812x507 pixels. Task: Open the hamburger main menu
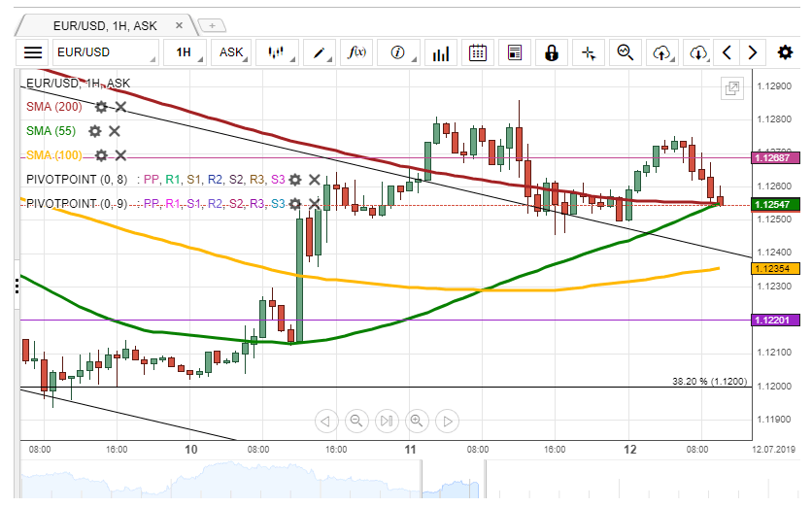[33, 52]
